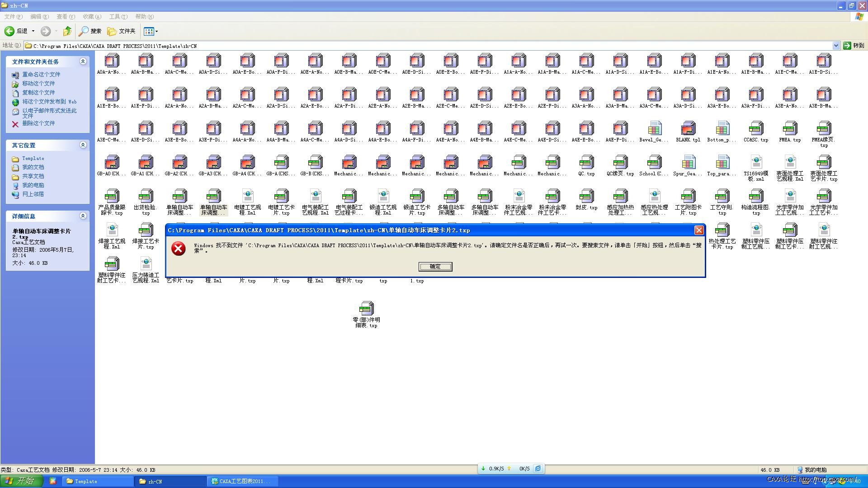Click the Back (后退) toolbar icon
The height and width of the screenshot is (488, 868).
pos(9,31)
